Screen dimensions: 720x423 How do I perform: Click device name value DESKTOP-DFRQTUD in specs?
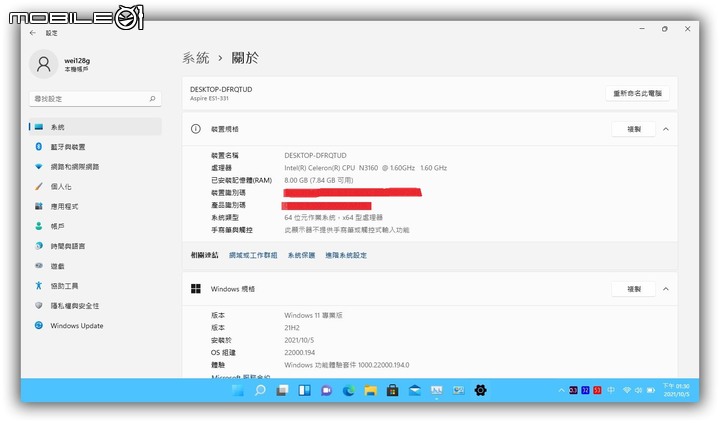tap(315, 155)
